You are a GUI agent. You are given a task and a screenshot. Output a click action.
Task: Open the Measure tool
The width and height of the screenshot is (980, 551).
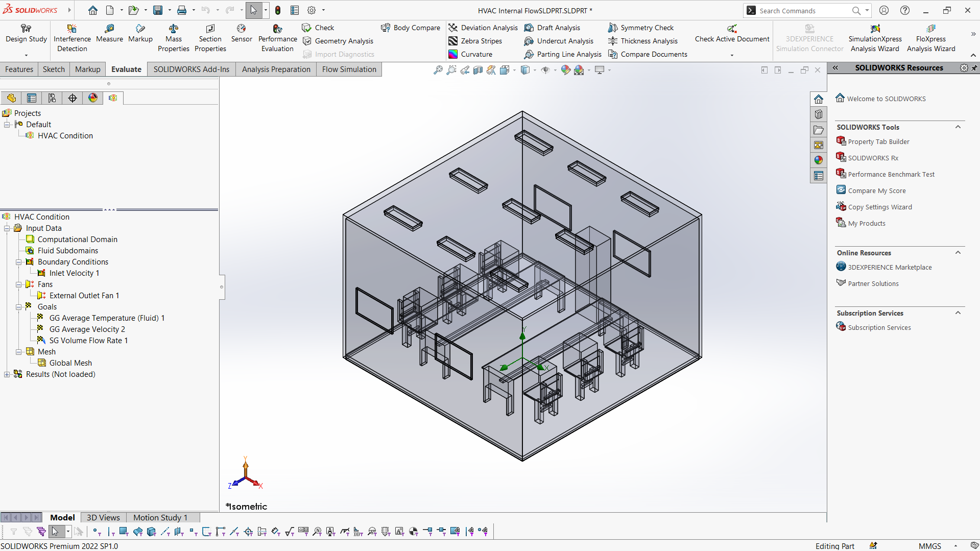point(109,33)
